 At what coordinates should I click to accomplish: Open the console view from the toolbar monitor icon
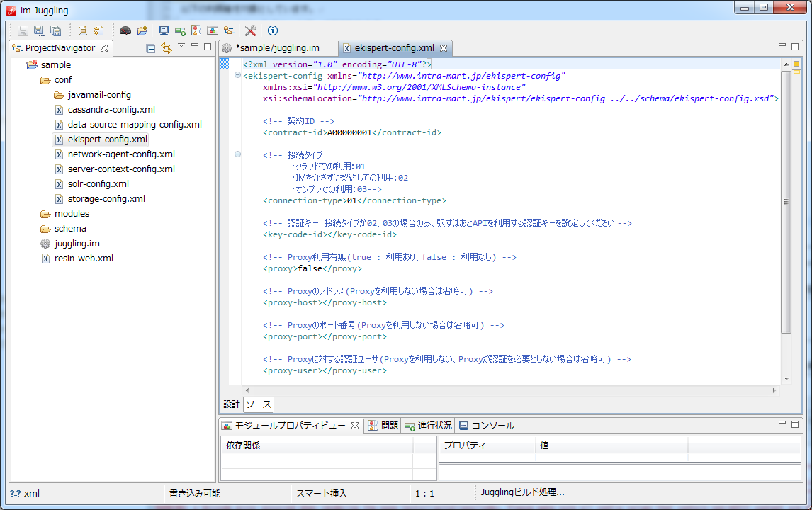pos(164,31)
